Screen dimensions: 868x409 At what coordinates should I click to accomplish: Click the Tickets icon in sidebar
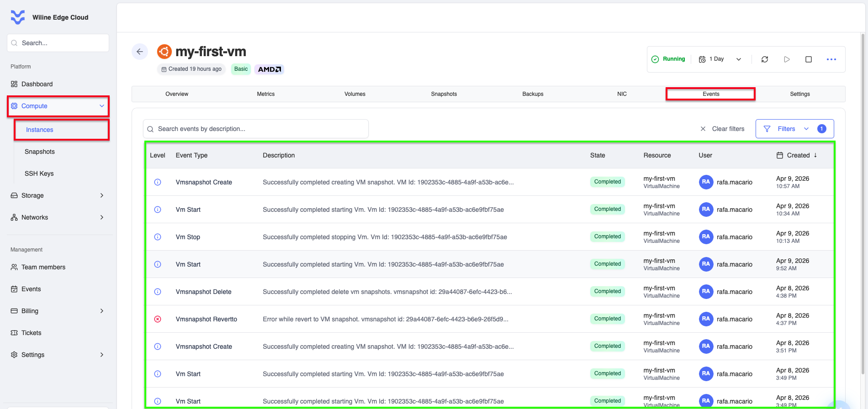point(14,333)
